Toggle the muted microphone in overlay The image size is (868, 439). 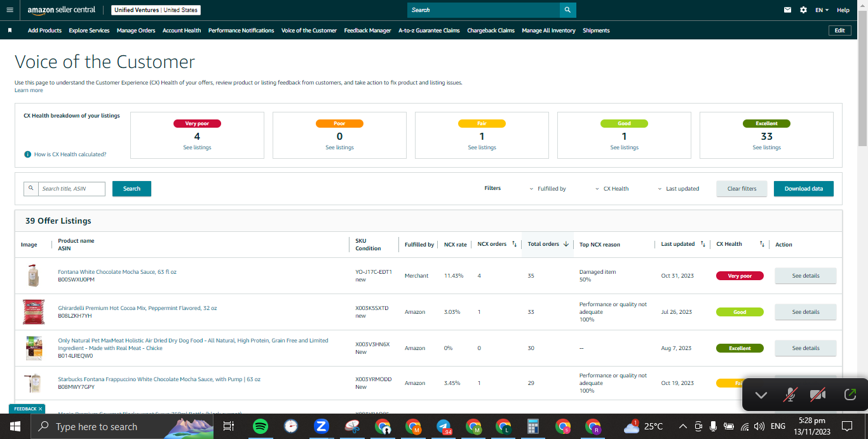point(790,395)
